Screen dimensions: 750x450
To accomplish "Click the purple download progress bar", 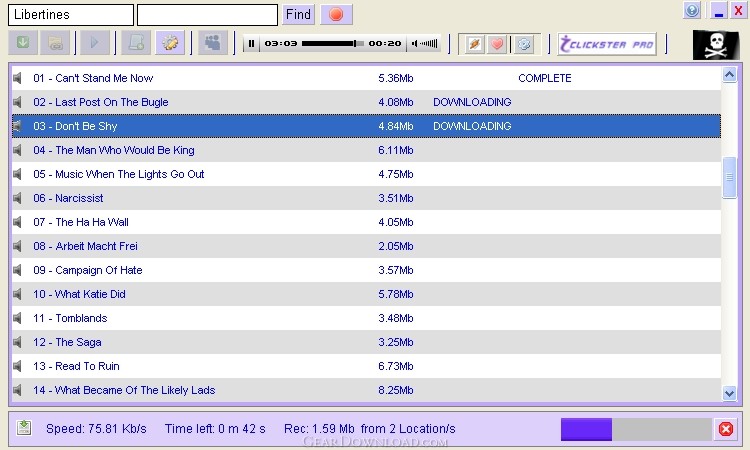I will [636, 429].
